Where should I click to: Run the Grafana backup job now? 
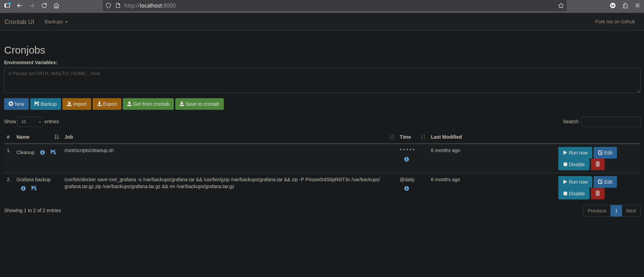pos(575,182)
